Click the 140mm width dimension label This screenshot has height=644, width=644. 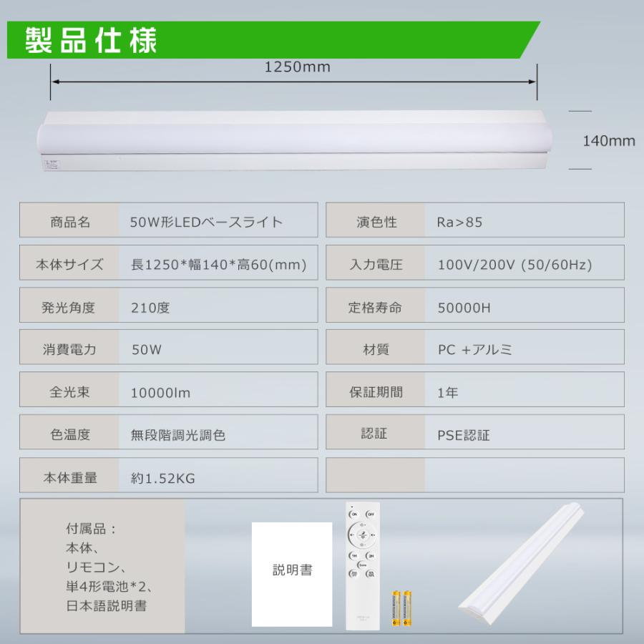coord(609,141)
